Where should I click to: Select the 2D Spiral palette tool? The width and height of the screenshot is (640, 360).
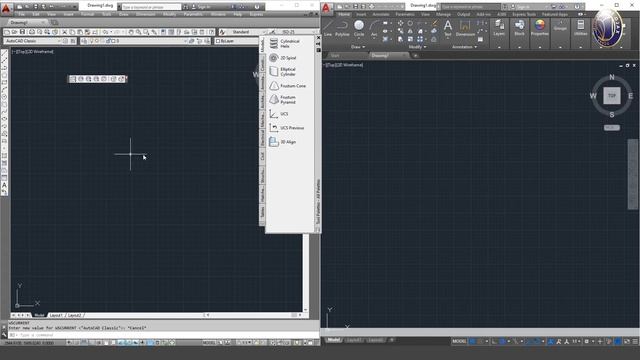point(283,58)
